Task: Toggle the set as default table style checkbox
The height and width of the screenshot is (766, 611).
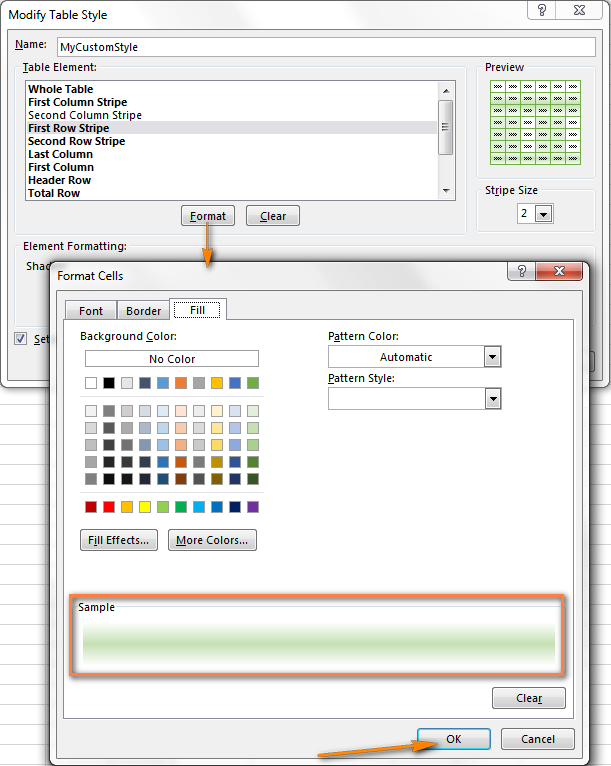Action: pyautogui.click(x=21, y=339)
